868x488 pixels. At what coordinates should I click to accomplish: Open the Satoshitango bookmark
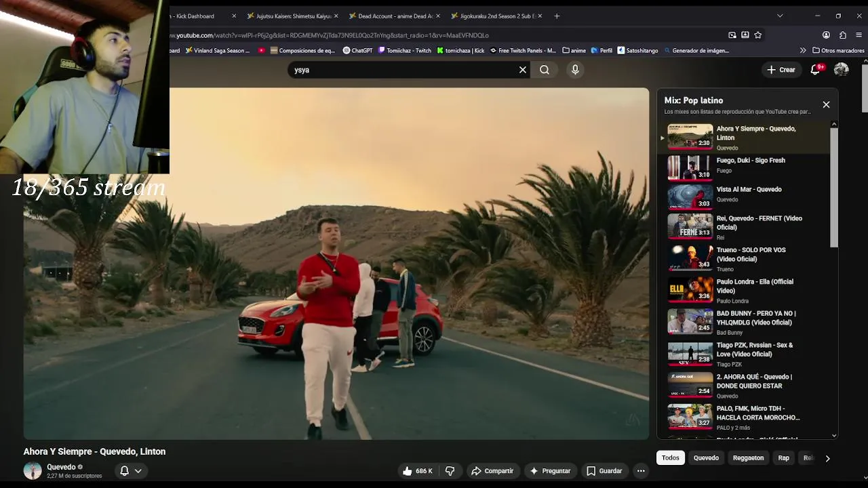coord(637,50)
